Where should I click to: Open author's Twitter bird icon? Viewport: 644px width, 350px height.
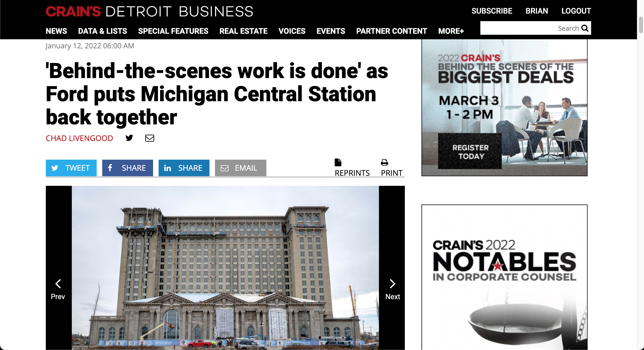coord(129,138)
